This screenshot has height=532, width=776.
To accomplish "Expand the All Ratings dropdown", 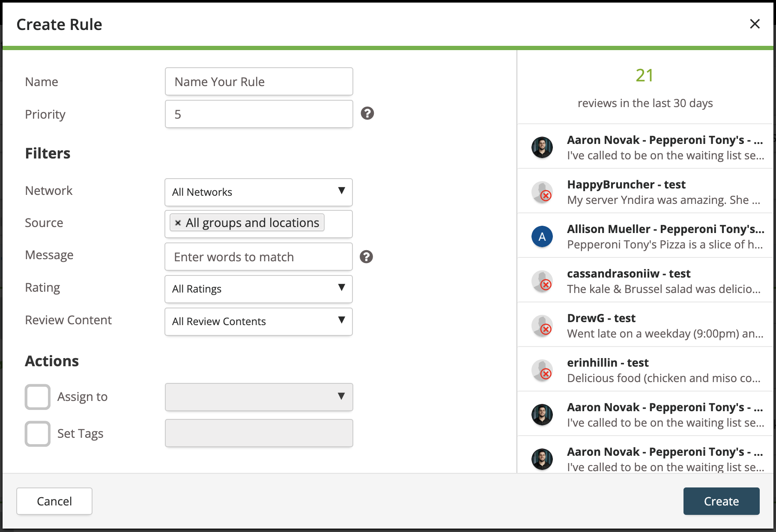I will 259,289.
